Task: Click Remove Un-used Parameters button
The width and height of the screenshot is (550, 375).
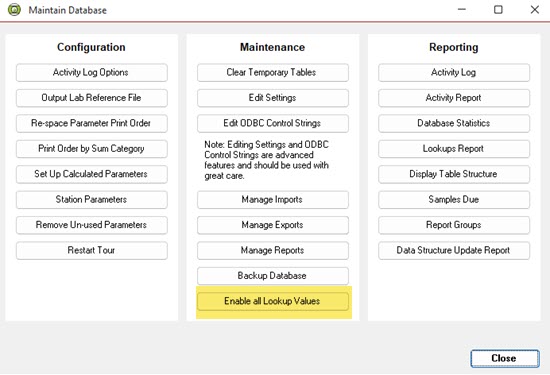Action: 92,225
